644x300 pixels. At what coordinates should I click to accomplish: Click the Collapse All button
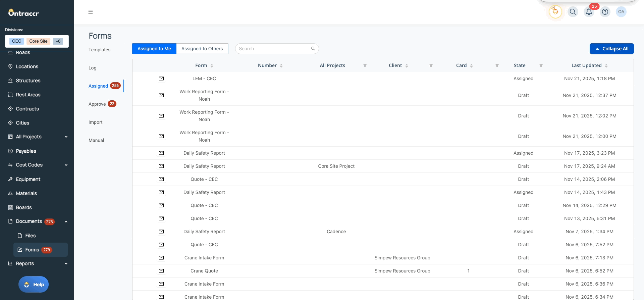[x=611, y=49]
